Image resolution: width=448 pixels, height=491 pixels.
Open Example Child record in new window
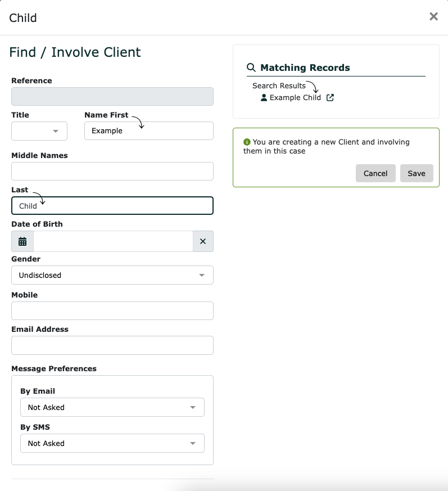pos(330,98)
